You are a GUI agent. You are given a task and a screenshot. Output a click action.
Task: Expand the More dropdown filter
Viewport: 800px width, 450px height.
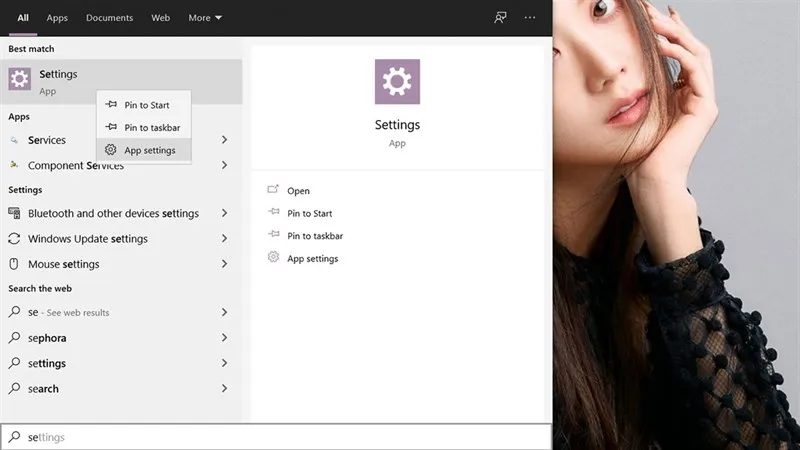pos(205,18)
